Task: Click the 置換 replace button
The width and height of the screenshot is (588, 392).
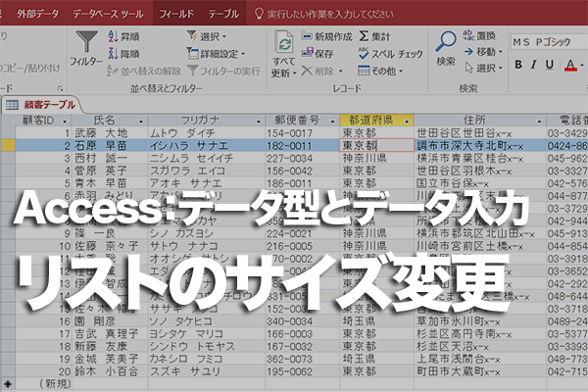Action: coord(479,35)
